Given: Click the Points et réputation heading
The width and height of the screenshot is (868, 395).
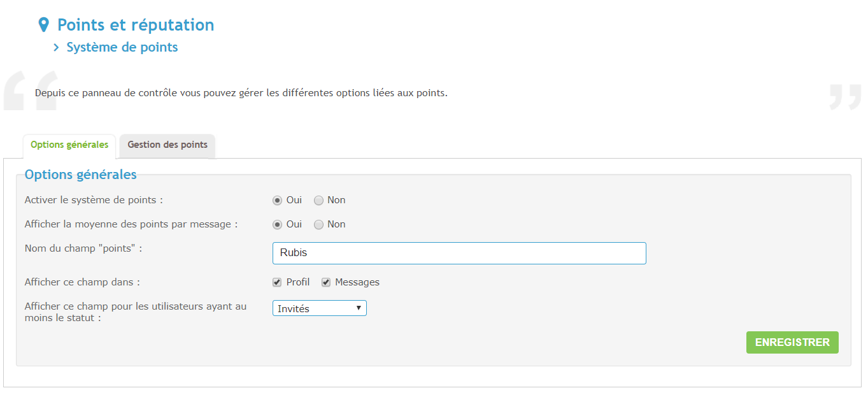Looking at the screenshot, I should [136, 25].
